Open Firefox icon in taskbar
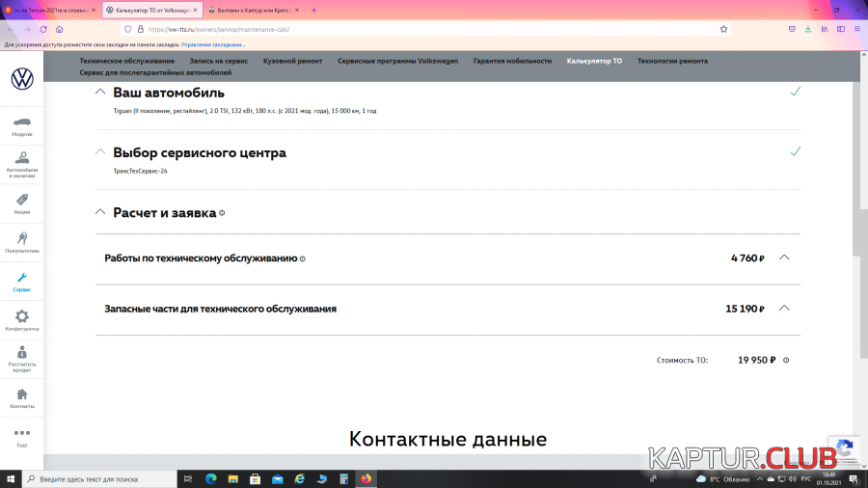 [x=366, y=479]
